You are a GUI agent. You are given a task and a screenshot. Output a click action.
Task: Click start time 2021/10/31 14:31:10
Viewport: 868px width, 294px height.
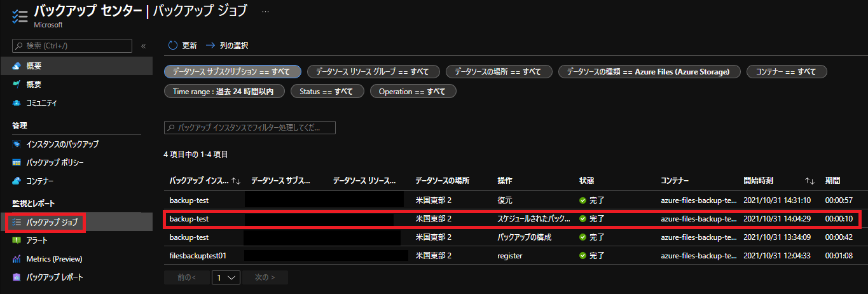778,200
